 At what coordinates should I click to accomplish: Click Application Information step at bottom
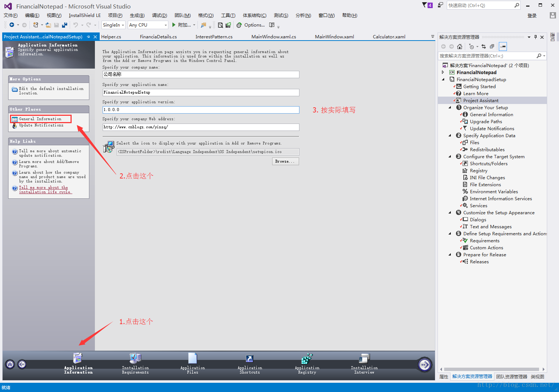[78, 363]
